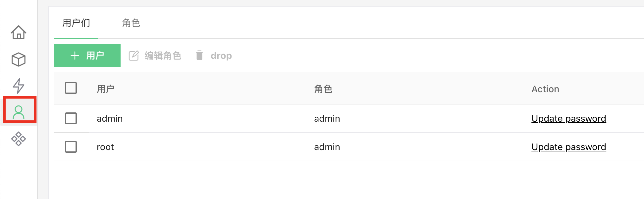Viewport: 644px width, 199px height.
Task: Click the 编辑角色 button label
Action: [x=163, y=56]
